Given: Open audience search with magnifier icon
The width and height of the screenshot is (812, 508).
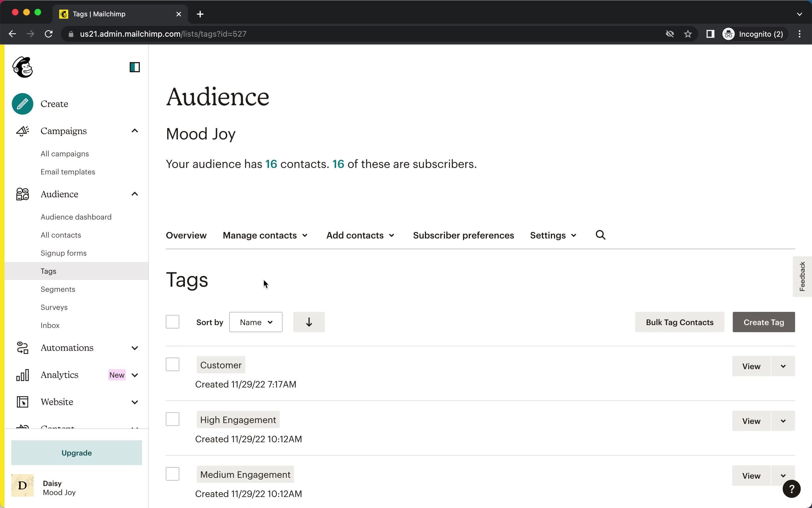Looking at the screenshot, I should 601,235.
